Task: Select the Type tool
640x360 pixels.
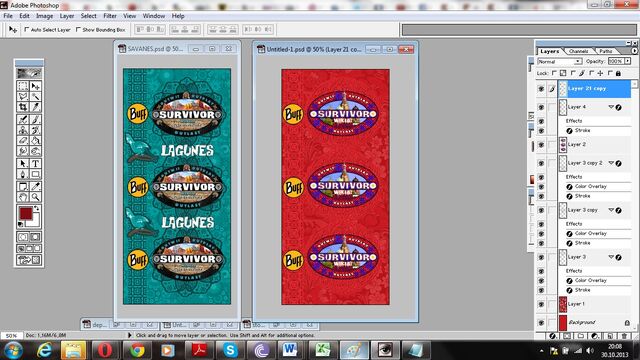Action: 36,164
